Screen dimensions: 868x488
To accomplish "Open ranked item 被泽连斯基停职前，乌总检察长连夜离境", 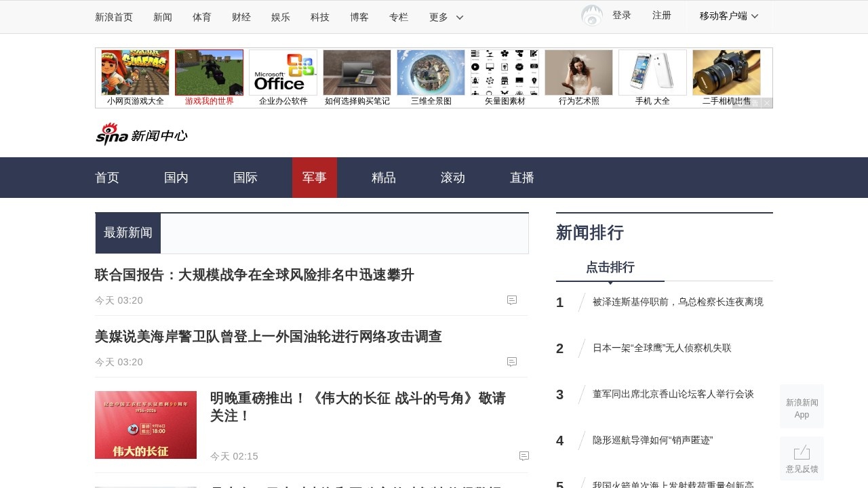I will tap(678, 302).
